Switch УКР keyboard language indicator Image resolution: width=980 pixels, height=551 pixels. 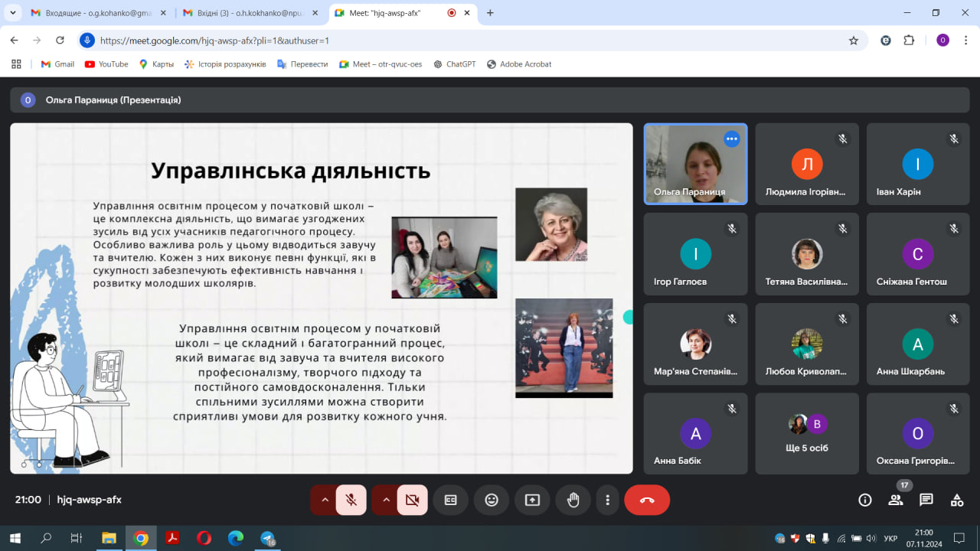pyautogui.click(x=890, y=539)
